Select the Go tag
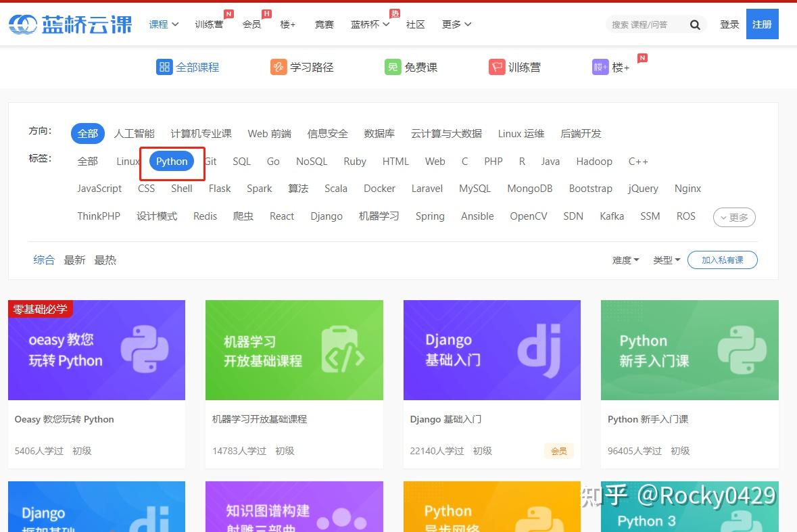The image size is (797, 532). [273, 162]
